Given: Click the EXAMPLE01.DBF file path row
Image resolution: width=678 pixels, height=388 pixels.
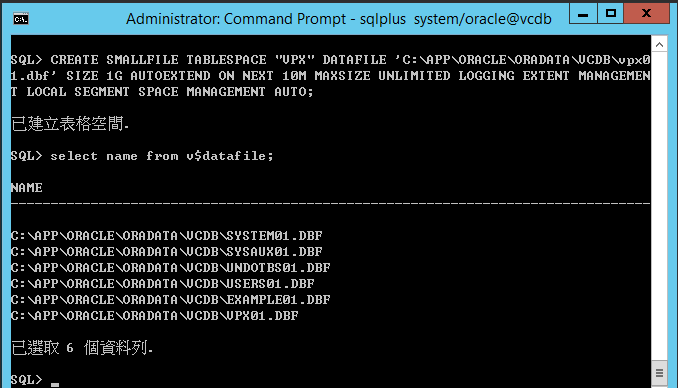Looking at the screenshot, I should pos(170,300).
